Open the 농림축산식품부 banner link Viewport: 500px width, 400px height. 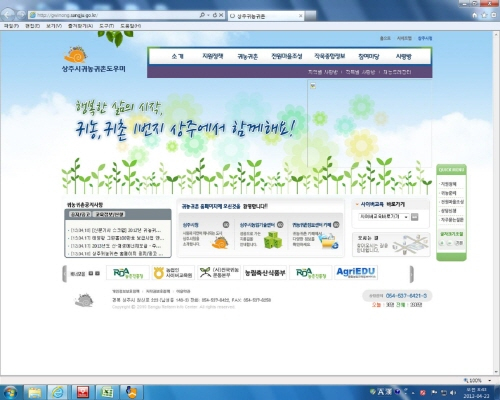pyautogui.click(x=265, y=273)
